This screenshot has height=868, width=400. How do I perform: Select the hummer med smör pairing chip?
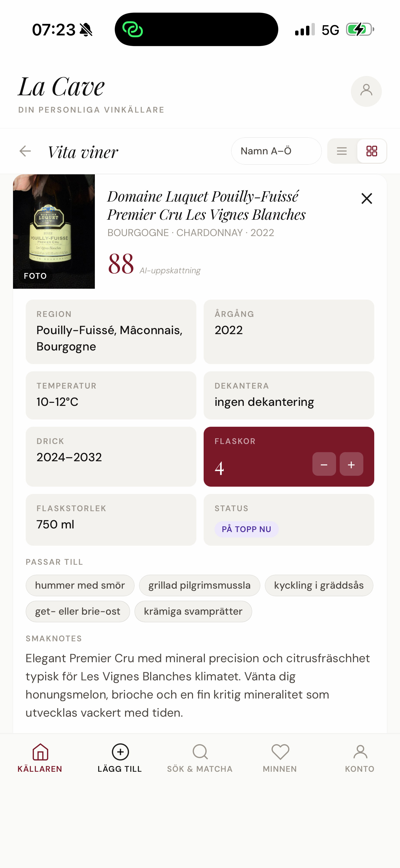tap(80, 585)
